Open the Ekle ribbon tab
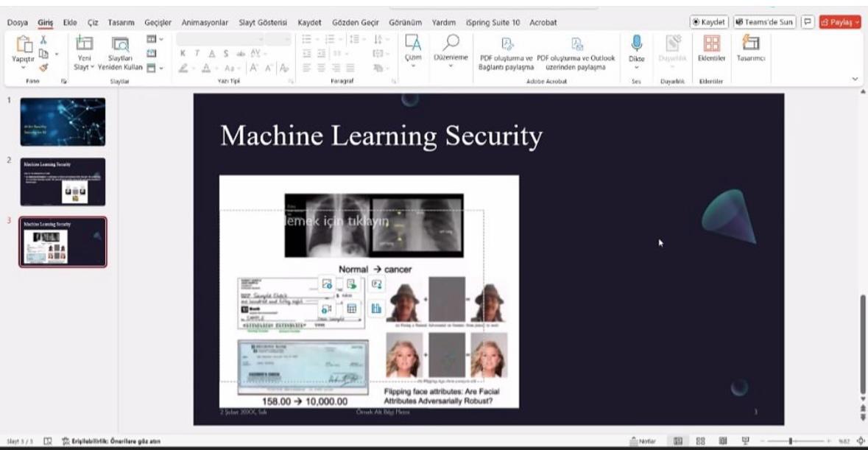Screen dimensions: 868x450 [71, 23]
